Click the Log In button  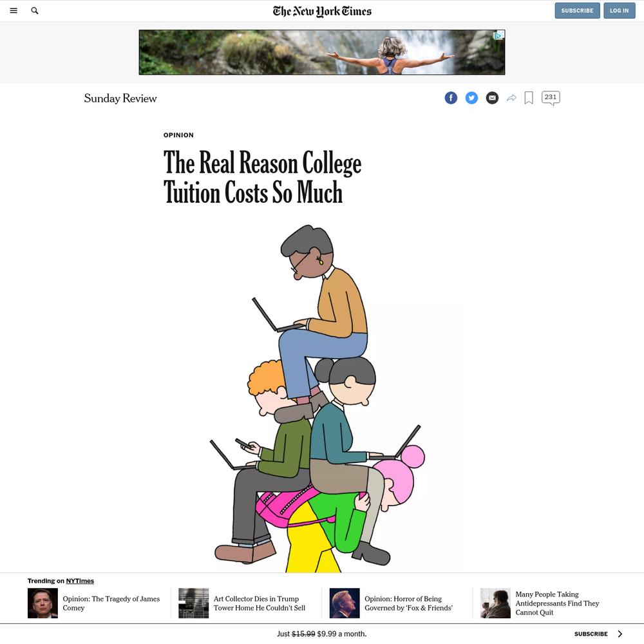point(619,11)
